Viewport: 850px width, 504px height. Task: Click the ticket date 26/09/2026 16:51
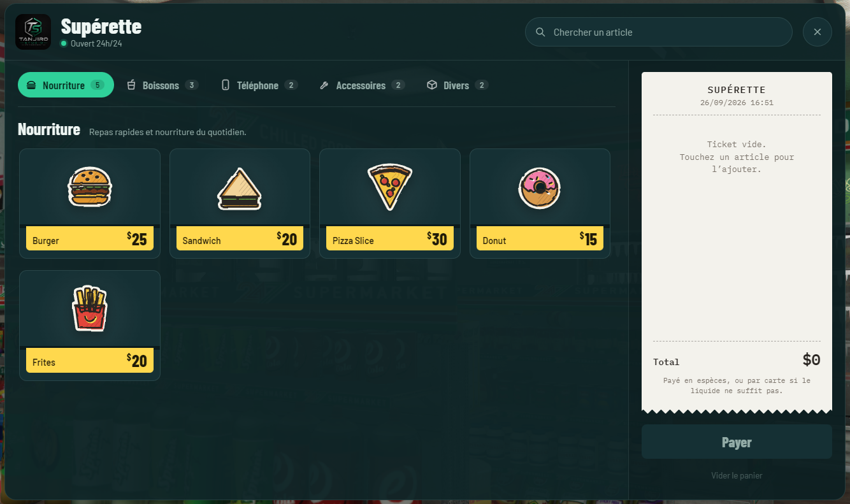pos(737,103)
